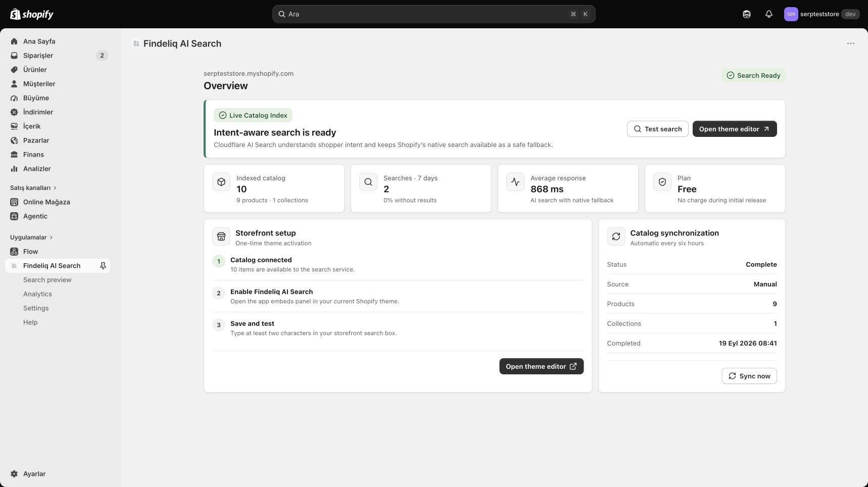Screen dimensions: 868x487
Task: Click the Test search button
Action: [657, 129]
